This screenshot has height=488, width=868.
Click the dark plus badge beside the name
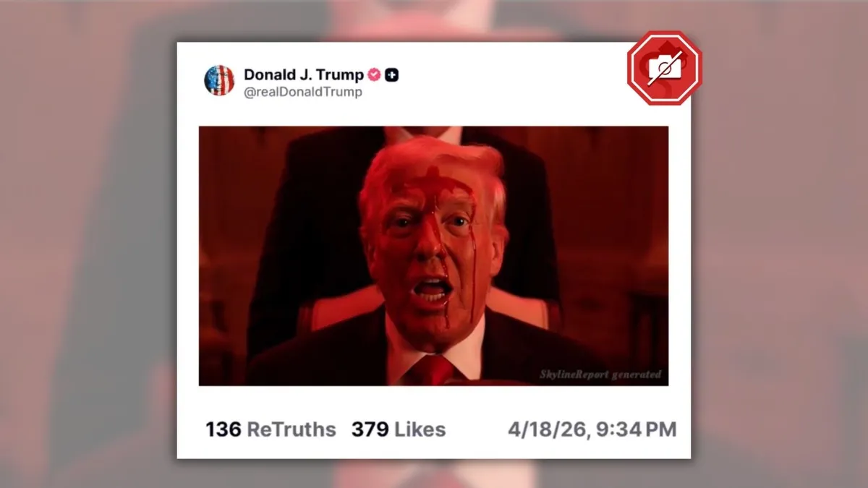pos(391,74)
